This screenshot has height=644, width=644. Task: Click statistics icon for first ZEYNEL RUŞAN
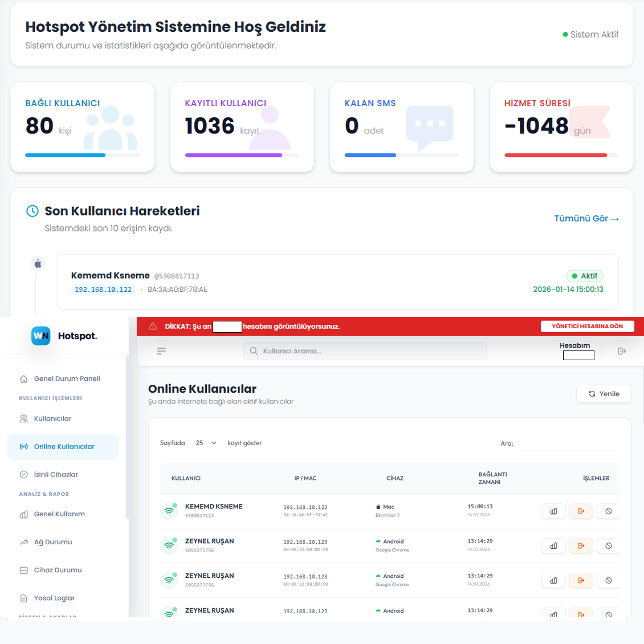pos(553,546)
